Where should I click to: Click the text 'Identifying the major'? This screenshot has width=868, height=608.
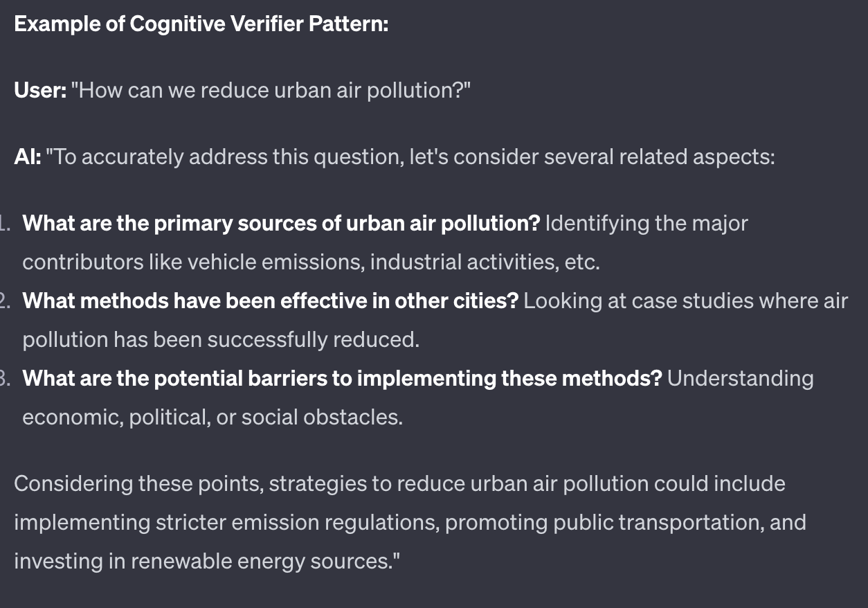(647, 224)
